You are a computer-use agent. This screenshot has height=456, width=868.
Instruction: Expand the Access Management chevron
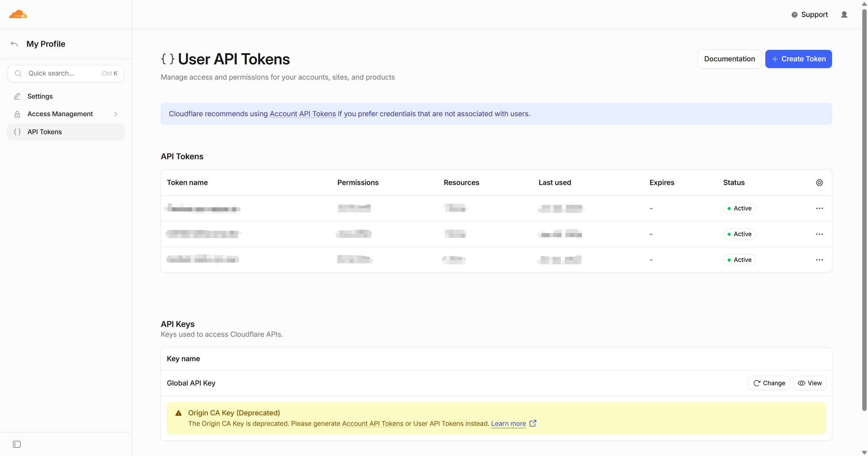click(116, 114)
